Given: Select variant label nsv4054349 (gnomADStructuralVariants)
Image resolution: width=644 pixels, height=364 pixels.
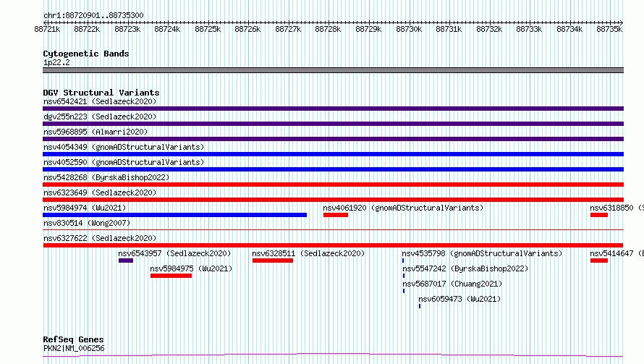Looking at the screenshot, I should pyautogui.click(x=124, y=147).
